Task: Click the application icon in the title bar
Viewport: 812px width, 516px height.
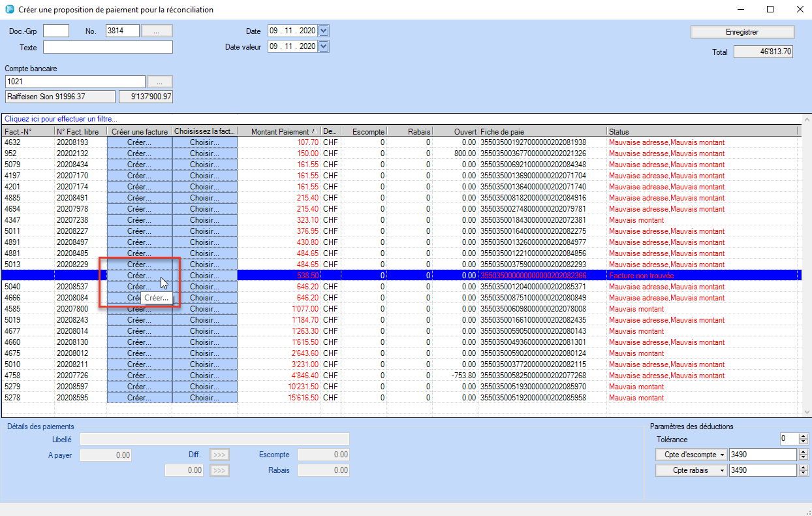Action: (x=9, y=10)
